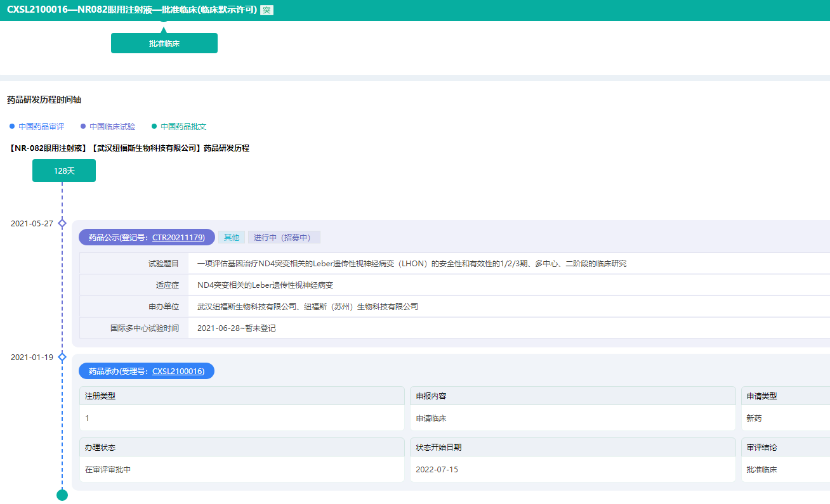830x504 pixels.
Task: Click the 在审评审批中 processing status value
Action: tap(108, 470)
